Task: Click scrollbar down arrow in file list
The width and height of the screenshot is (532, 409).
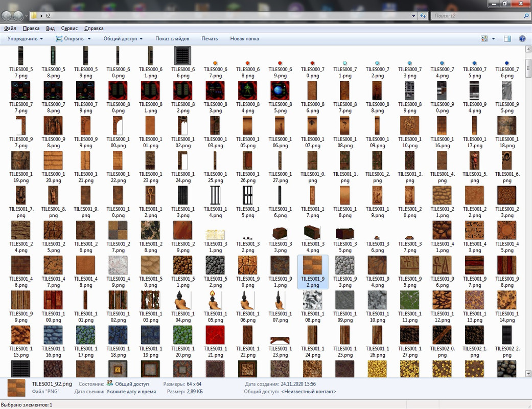Action: pyautogui.click(x=528, y=373)
